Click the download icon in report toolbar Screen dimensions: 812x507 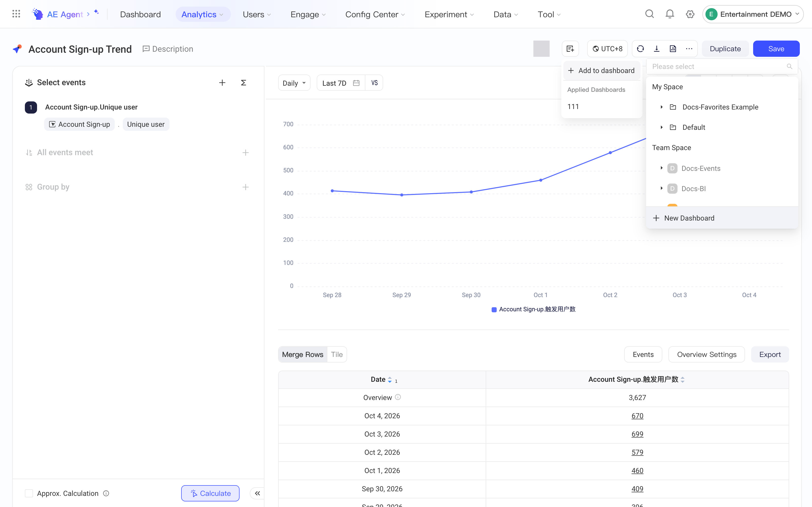pyautogui.click(x=657, y=49)
